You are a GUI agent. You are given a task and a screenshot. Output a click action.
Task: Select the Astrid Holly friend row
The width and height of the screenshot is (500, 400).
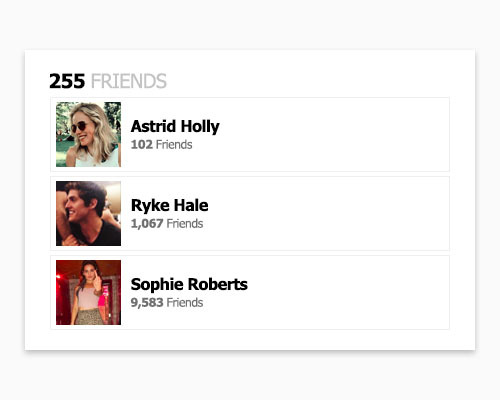250,134
